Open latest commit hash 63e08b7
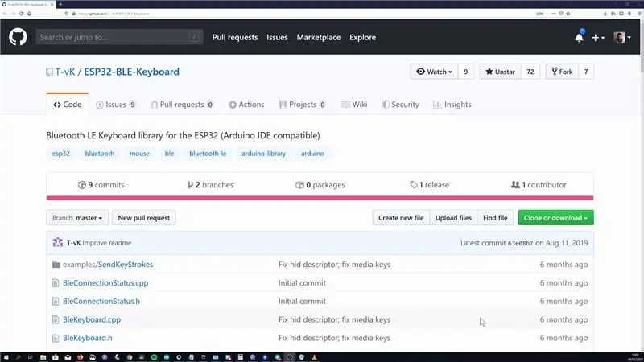 (x=520, y=243)
